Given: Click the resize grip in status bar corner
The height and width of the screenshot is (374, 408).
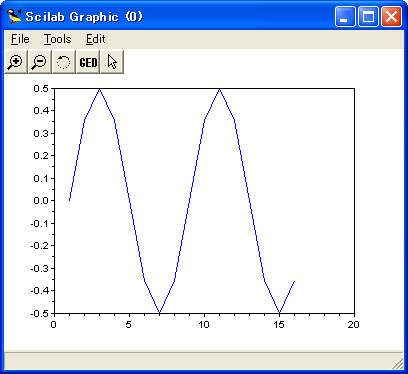Looking at the screenshot, I should point(397,363).
